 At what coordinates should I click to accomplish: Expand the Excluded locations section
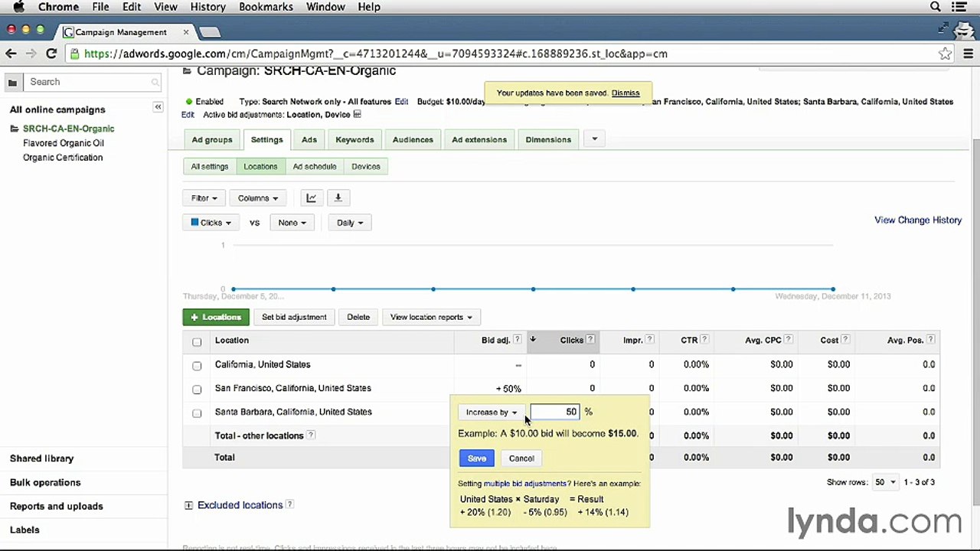click(x=188, y=505)
